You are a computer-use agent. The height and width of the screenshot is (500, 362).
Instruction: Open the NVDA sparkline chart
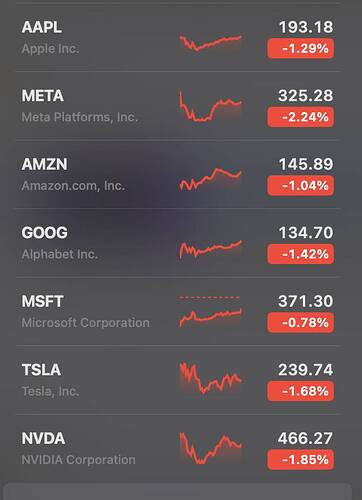pos(210,448)
